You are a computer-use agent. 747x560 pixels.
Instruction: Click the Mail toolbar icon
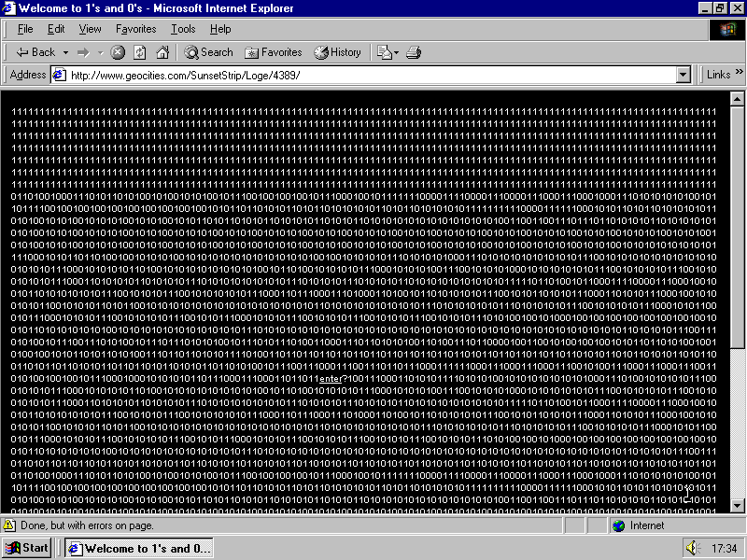coord(385,52)
